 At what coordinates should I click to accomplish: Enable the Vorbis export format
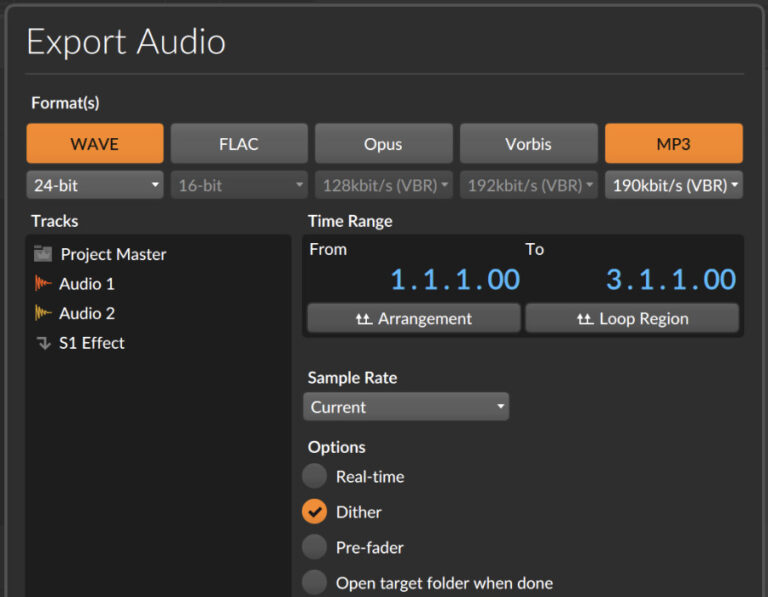[528, 143]
